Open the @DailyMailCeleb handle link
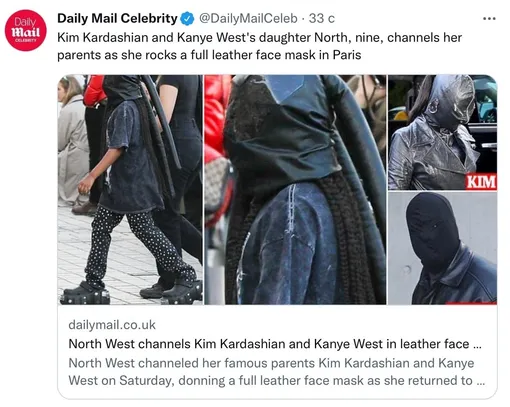The width and height of the screenshot is (510, 407). click(x=248, y=18)
